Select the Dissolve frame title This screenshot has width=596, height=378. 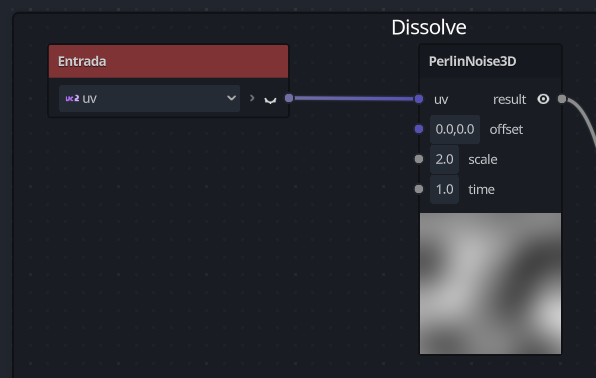coord(429,27)
